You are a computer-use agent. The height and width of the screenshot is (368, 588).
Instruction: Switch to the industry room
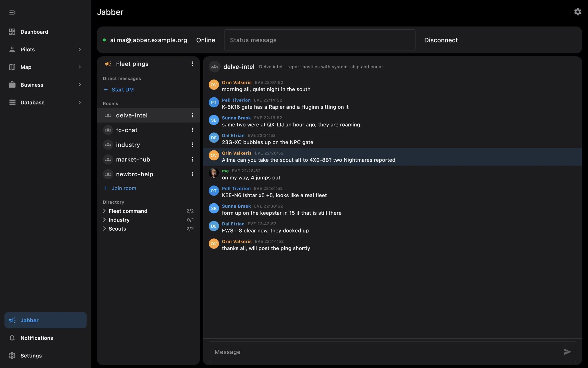[148, 145]
